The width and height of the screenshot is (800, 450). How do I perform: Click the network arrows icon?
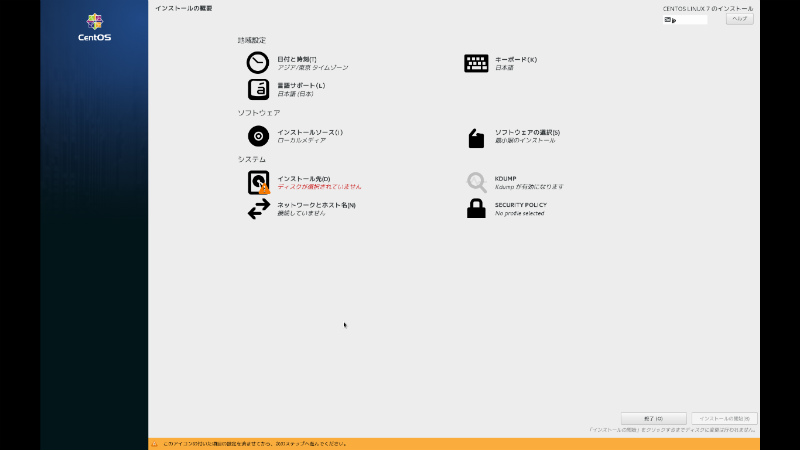(259, 208)
